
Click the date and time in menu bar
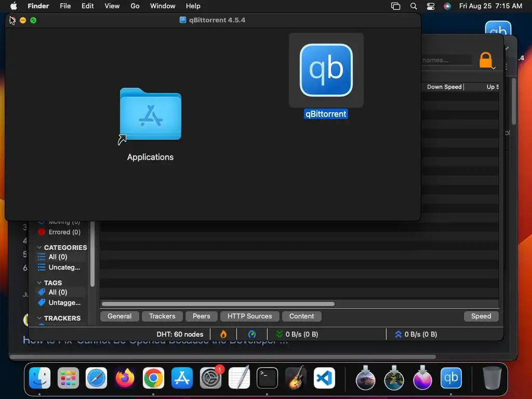[x=490, y=6]
